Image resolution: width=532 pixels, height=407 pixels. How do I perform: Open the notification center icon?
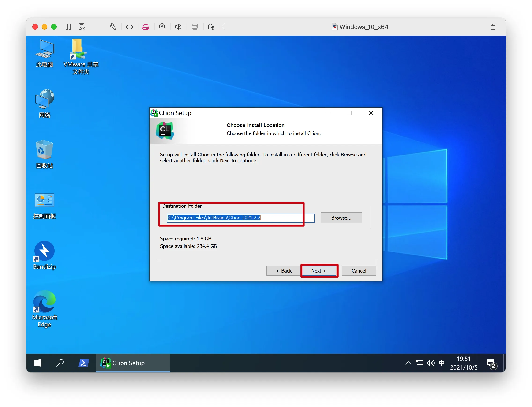pos(491,363)
